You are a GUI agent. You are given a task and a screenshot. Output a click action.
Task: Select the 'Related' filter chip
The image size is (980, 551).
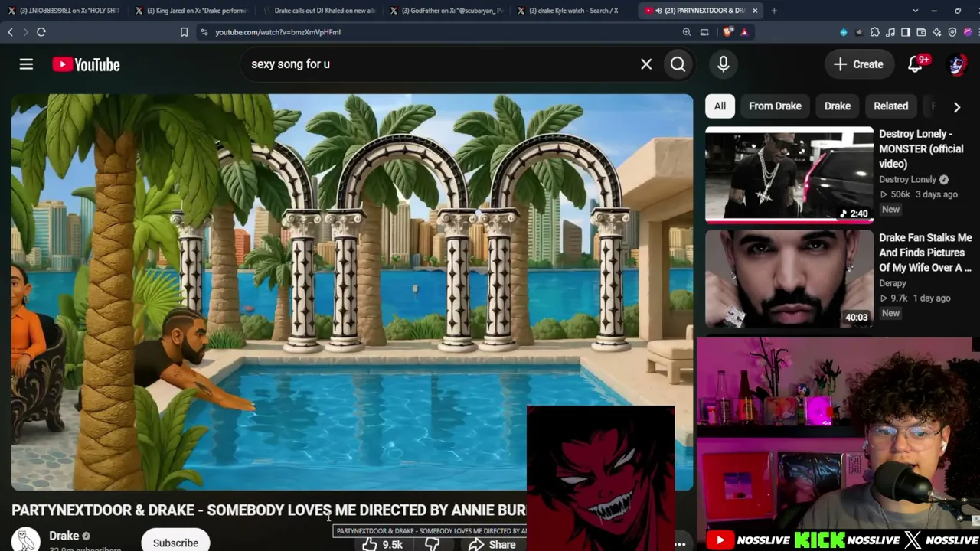coord(891,106)
